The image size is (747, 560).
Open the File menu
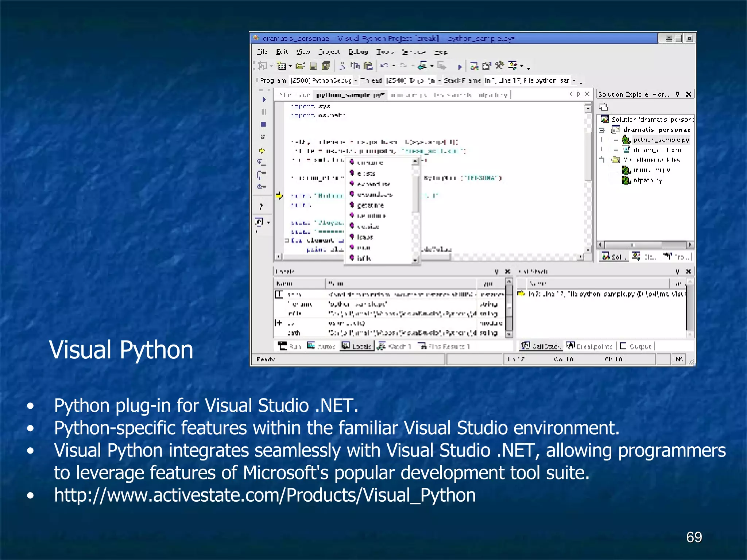[x=262, y=52]
